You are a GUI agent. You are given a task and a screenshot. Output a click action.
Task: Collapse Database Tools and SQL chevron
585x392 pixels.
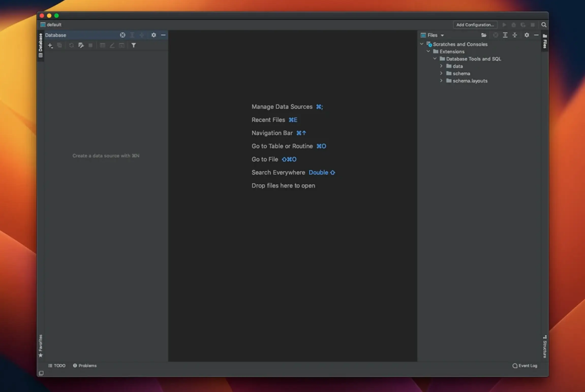pyautogui.click(x=435, y=59)
